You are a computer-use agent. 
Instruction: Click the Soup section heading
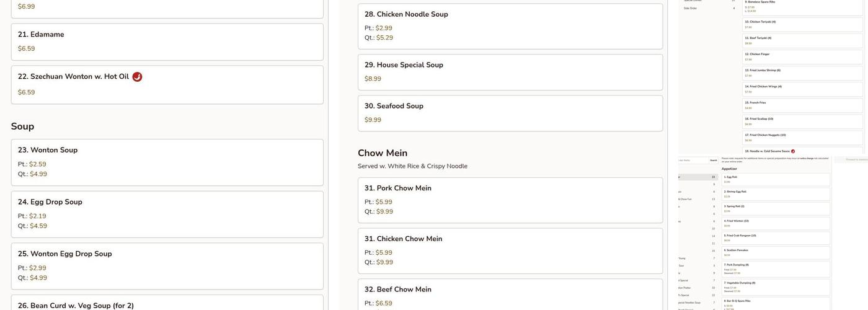click(22, 126)
